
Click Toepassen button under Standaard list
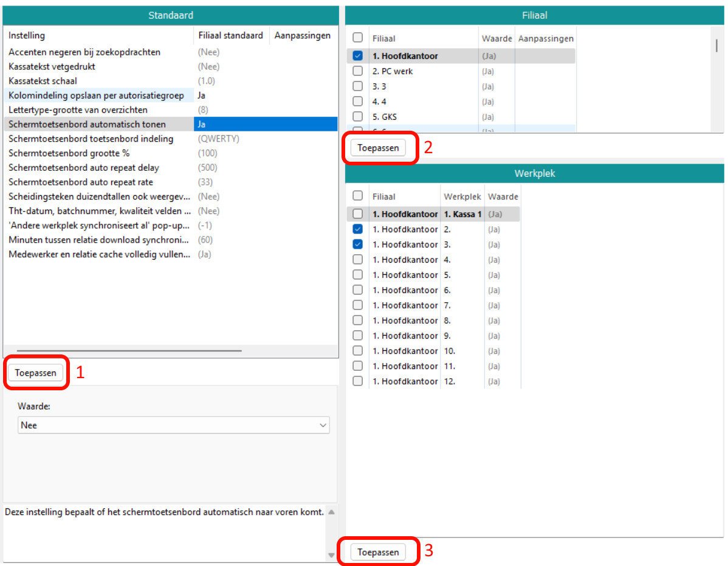click(x=35, y=373)
